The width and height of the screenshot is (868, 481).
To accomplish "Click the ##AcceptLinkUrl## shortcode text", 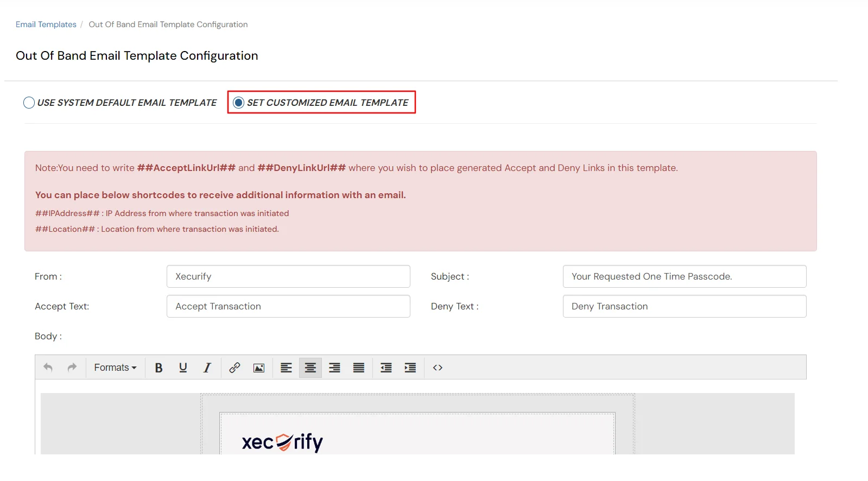I will [186, 168].
